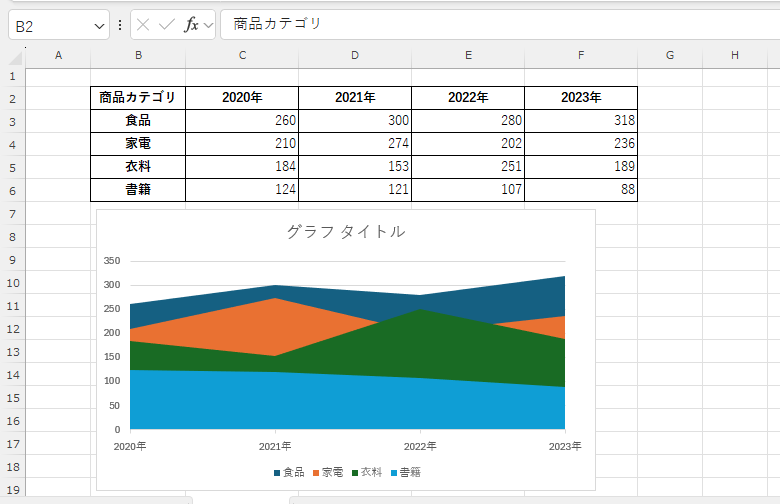Select row 1 header
Image resolution: width=780 pixels, height=504 pixels.
click(12, 77)
